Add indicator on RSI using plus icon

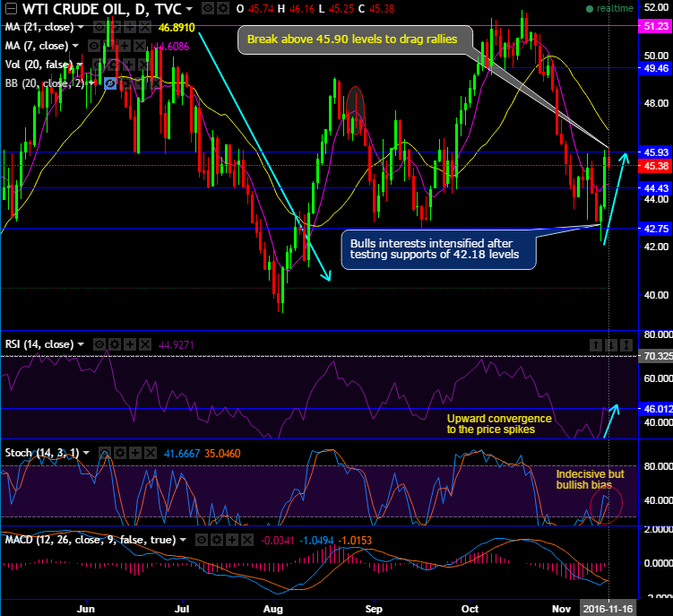(x=130, y=344)
